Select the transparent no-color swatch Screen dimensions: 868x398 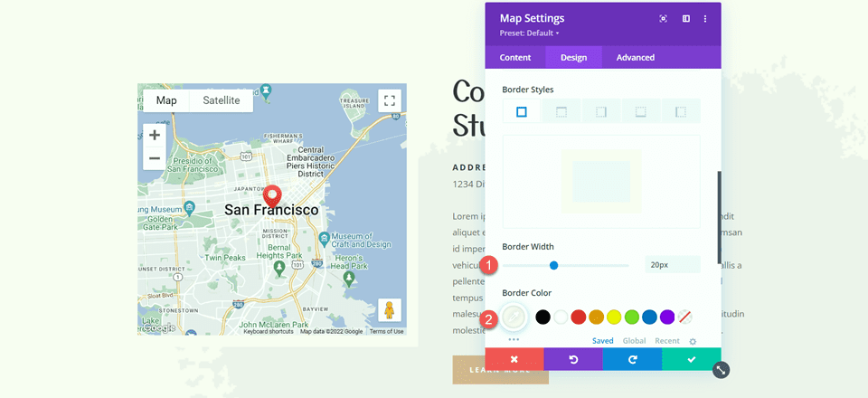[x=684, y=317]
